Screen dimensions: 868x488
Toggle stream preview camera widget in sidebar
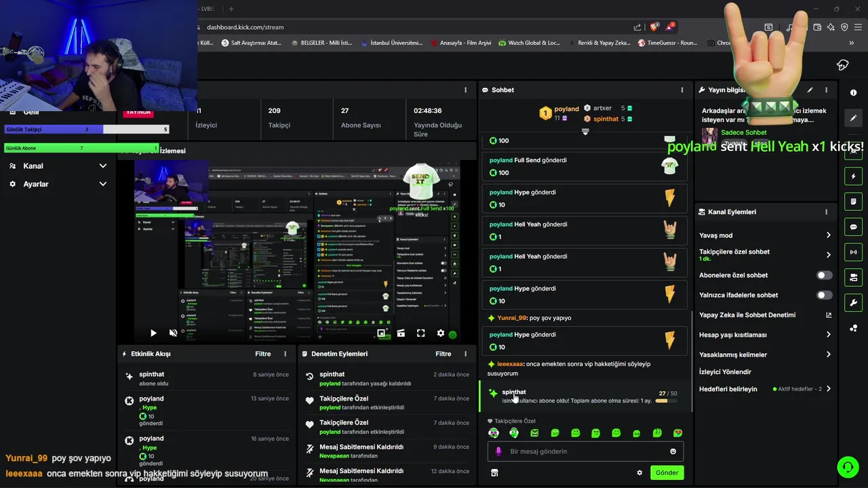pyautogui.click(x=853, y=277)
